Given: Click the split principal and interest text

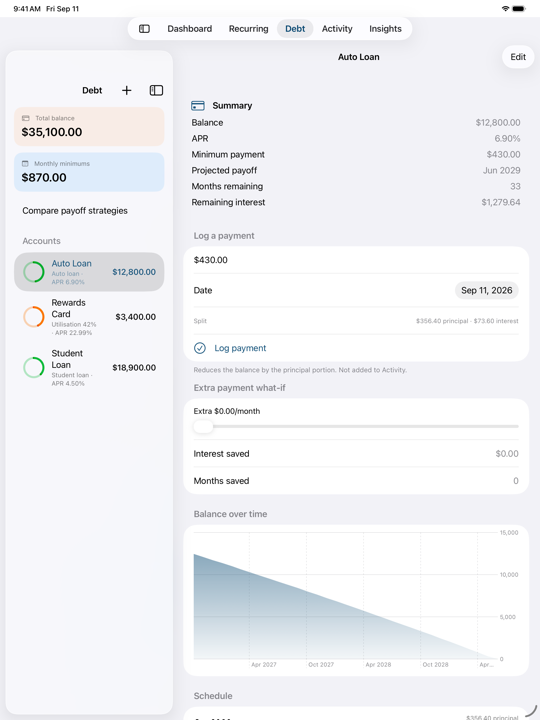Looking at the screenshot, I should (467, 321).
